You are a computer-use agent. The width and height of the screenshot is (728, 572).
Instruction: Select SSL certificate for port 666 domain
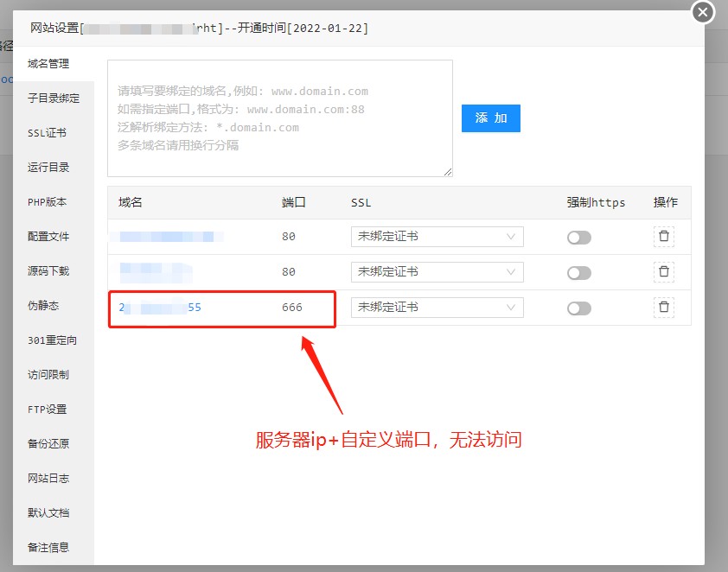point(437,308)
